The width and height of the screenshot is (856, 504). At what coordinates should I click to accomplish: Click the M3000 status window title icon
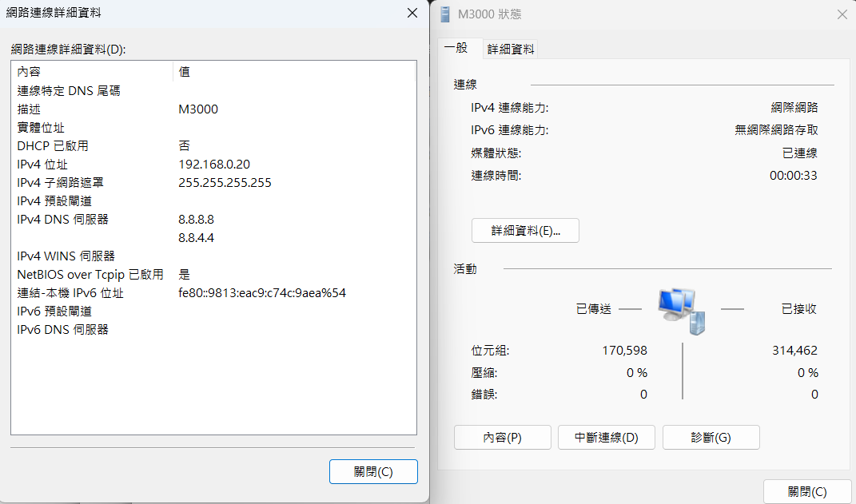click(x=445, y=14)
